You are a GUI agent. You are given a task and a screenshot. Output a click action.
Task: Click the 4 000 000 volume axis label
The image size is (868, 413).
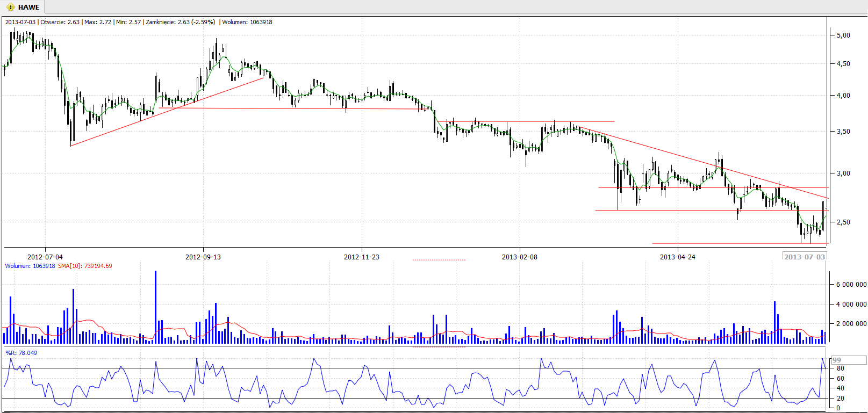[x=851, y=305]
